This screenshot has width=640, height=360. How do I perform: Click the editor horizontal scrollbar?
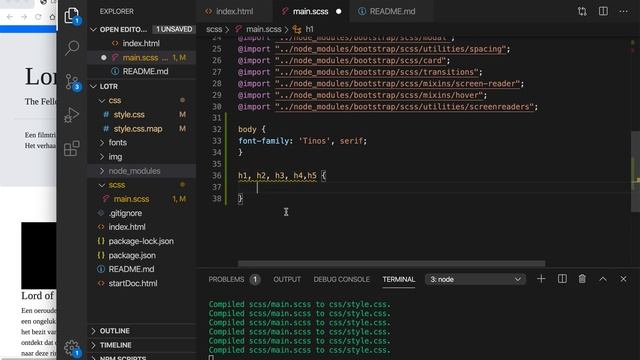(x=391, y=263)
